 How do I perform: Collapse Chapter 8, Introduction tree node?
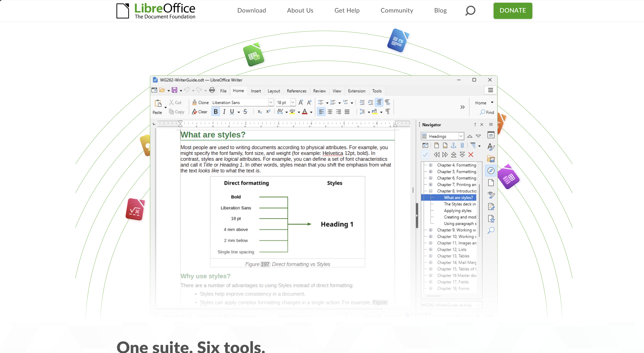coord(430,191)
